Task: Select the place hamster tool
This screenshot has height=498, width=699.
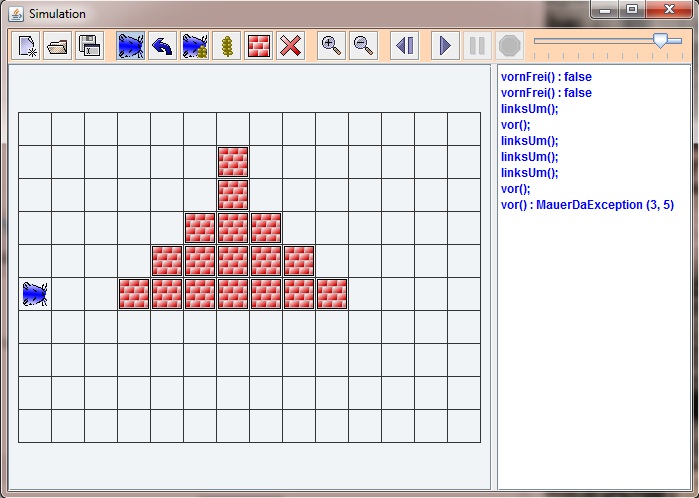Action: 131,45
